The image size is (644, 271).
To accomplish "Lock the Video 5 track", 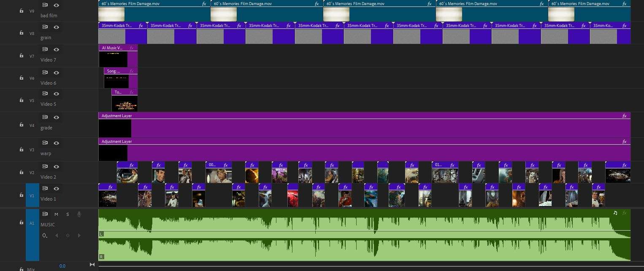I will coord(22,100).
